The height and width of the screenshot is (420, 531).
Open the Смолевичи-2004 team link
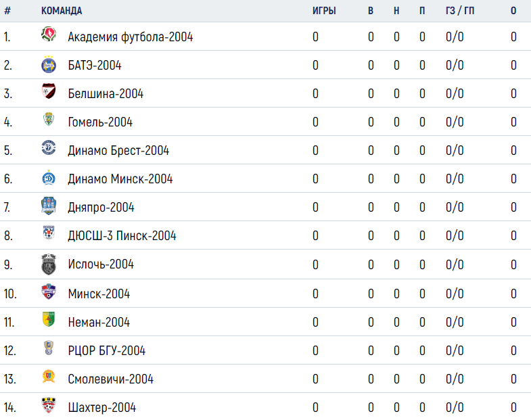110,379
